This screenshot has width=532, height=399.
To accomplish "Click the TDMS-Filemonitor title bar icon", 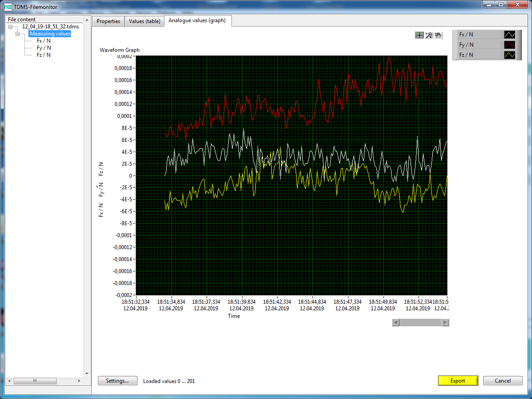I will 8,7.
